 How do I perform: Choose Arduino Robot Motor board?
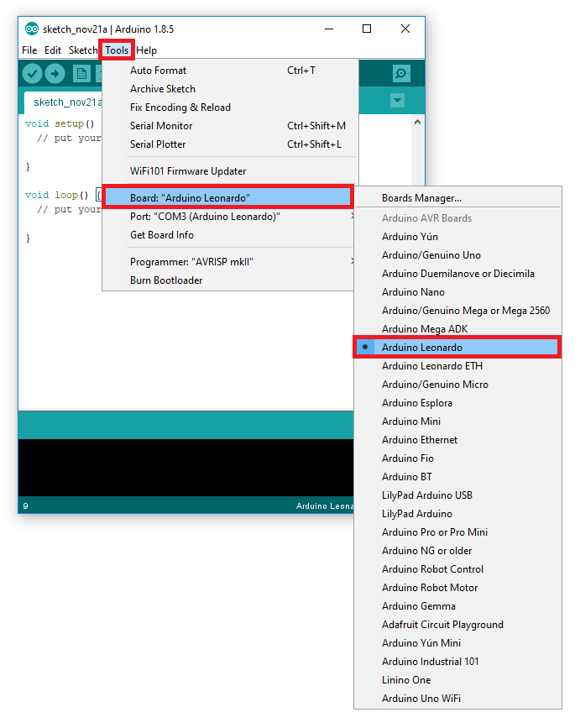pyautogui.click(x=457, y=588)
